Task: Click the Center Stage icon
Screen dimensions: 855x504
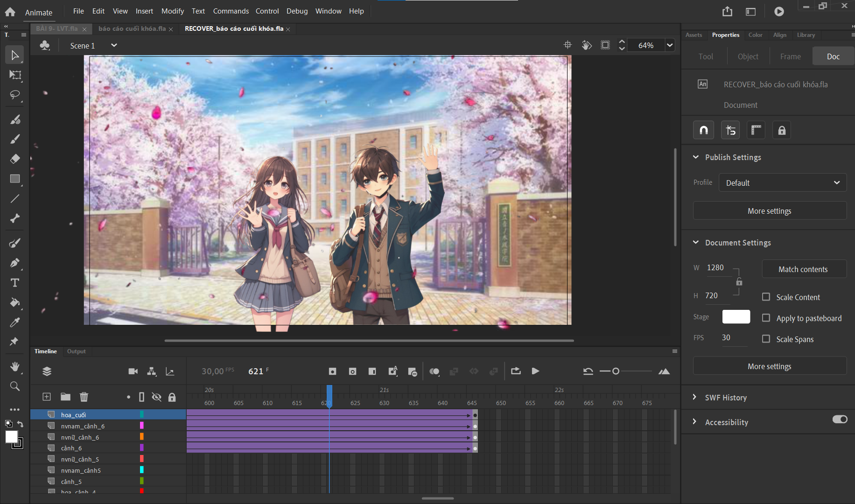Action: [568, 45]
